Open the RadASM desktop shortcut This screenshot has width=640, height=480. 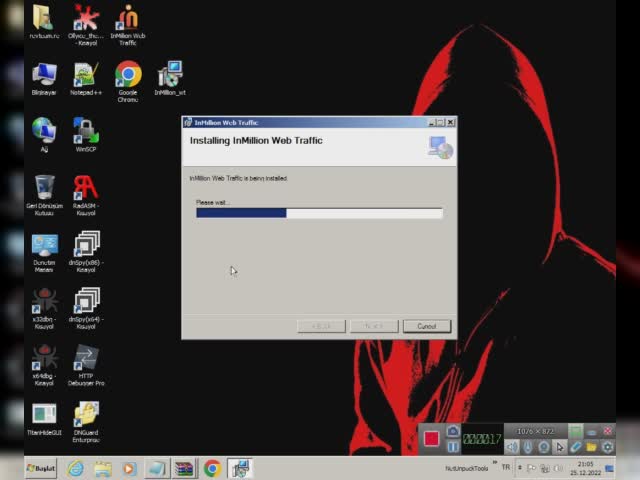click(86, 195)
